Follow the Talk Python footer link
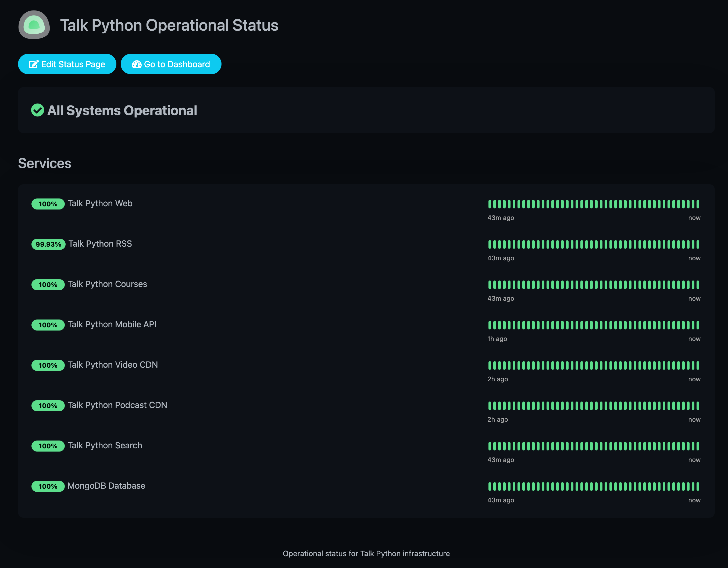 (x=380, y=554)
